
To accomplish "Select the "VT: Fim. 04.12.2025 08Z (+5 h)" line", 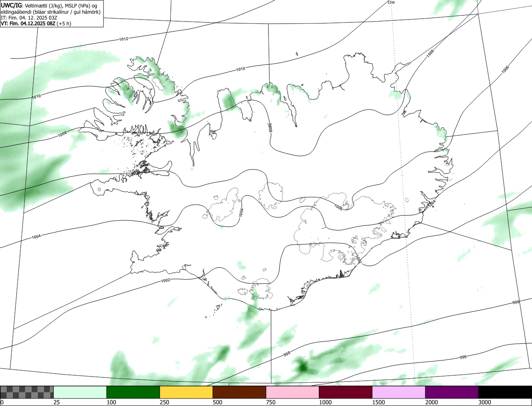I will click(36, 23).
